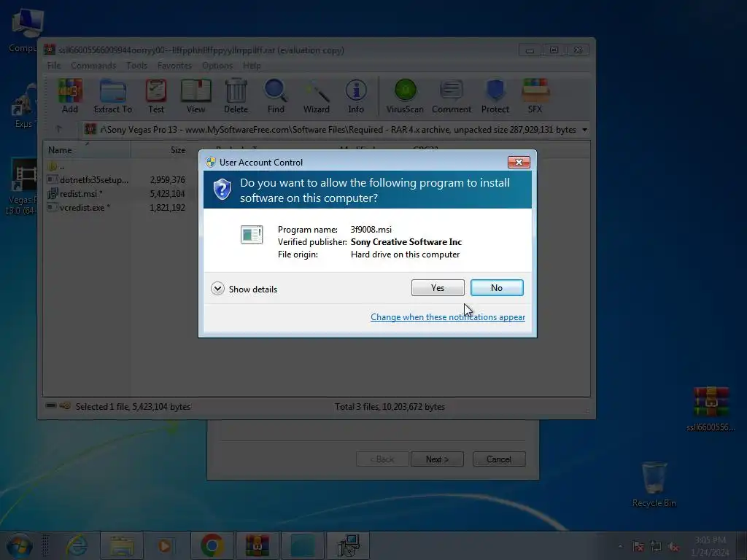Click the Find icon in WinRAR toolbar

[276, 96]
